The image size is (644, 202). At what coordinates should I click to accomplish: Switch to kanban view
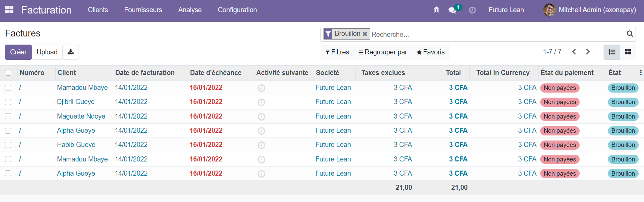(x=628, y=52)
